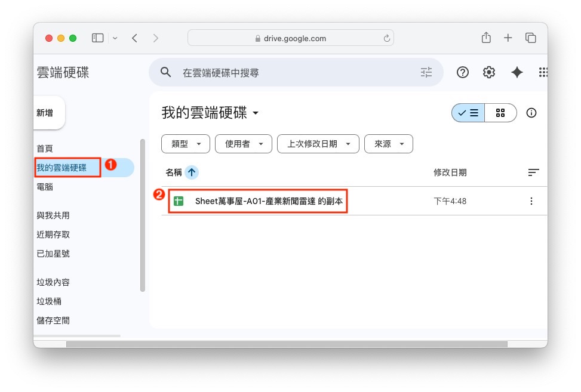Click modified time 下午4:48
Screen dimensions: 581x392
point(450,201)
